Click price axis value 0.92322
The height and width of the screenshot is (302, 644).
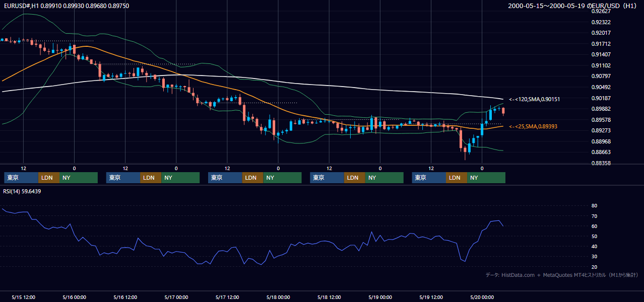tap(601, 22)
